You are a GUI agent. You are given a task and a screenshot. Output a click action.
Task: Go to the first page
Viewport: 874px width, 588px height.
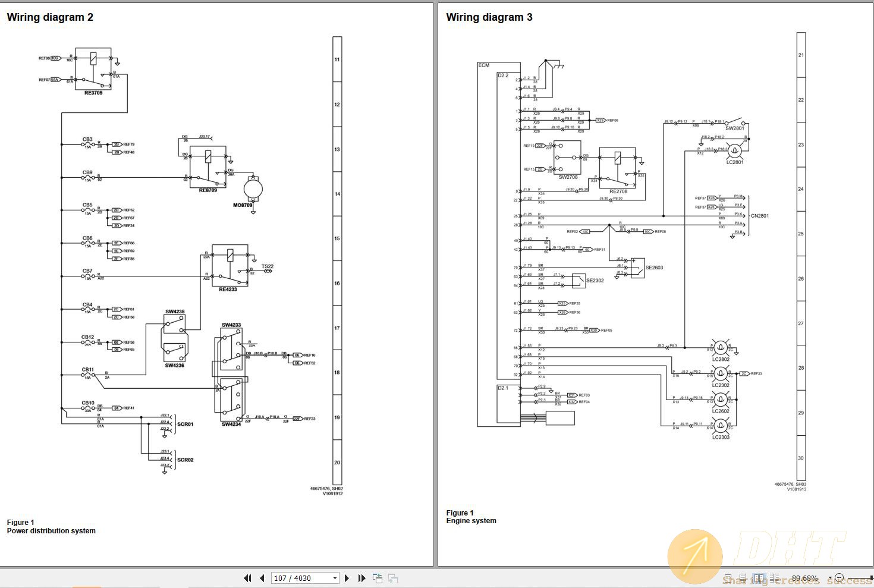click(248, 578)
